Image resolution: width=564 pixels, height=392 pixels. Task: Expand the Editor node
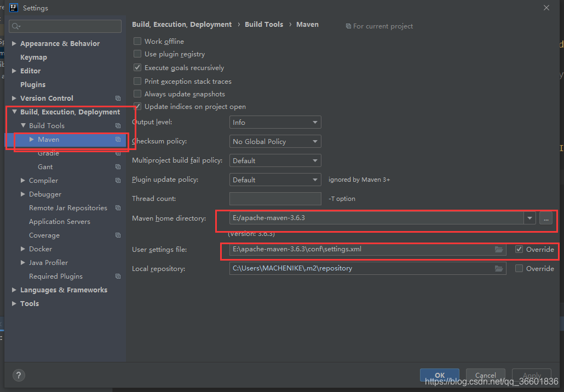14,71
